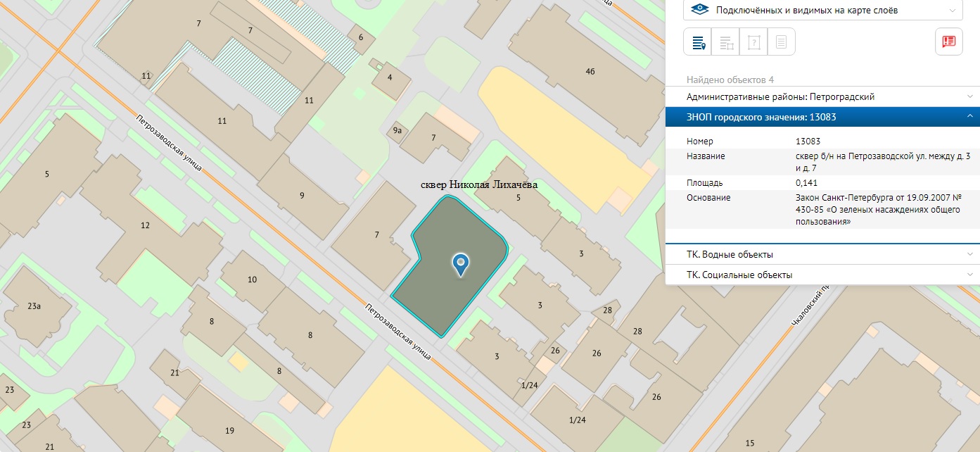Click the list-with-pin results icon

coord(698,42)
